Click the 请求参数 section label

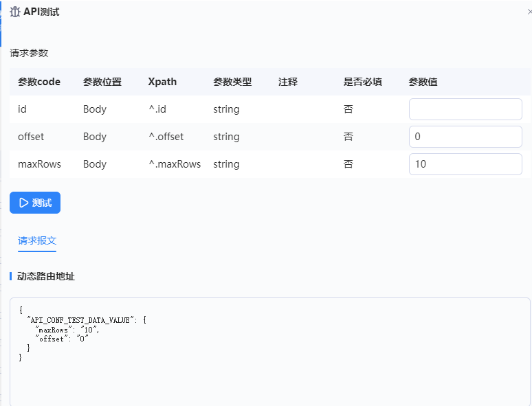point(29,53)
